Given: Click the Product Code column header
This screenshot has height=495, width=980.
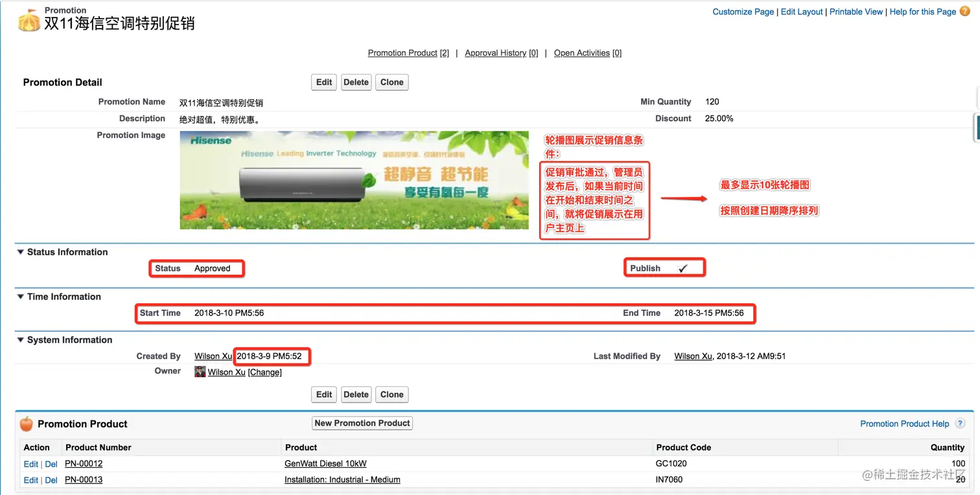Looking at the screenshot, I should 683,448.
